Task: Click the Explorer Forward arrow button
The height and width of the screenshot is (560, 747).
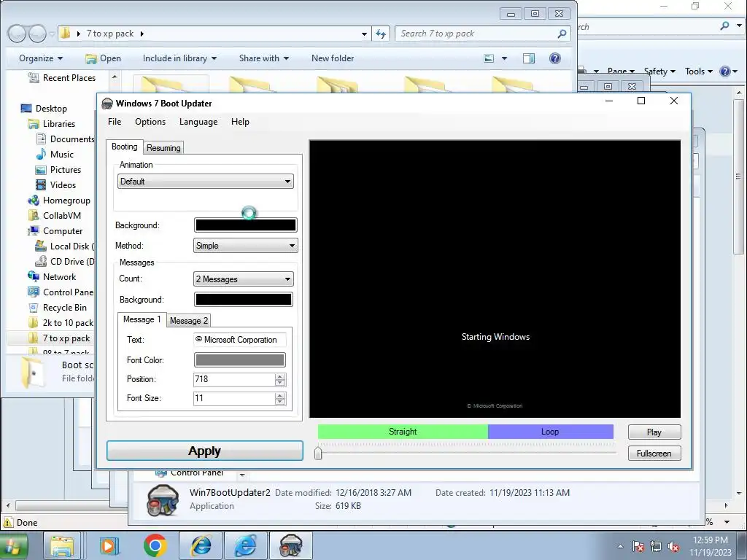Action: pos(36,34)
